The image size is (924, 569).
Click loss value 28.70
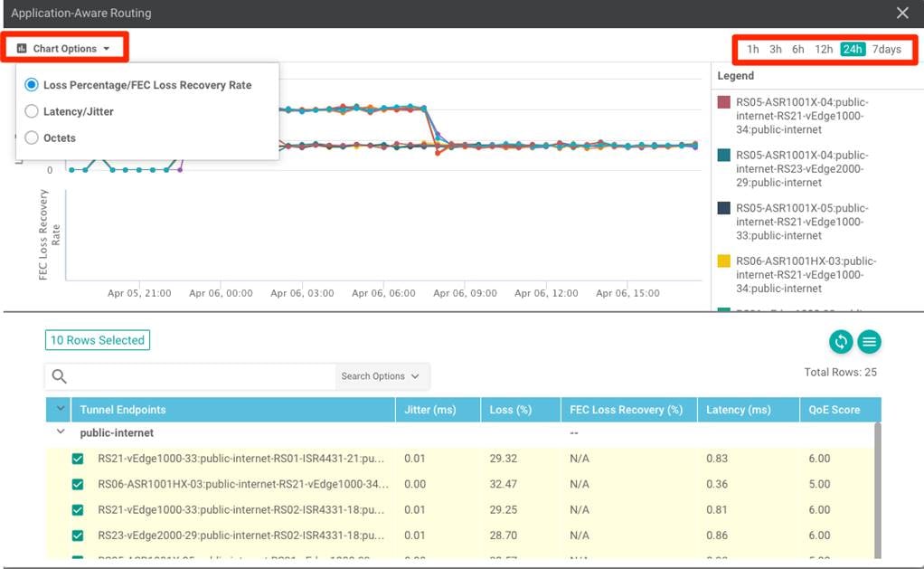503,536
